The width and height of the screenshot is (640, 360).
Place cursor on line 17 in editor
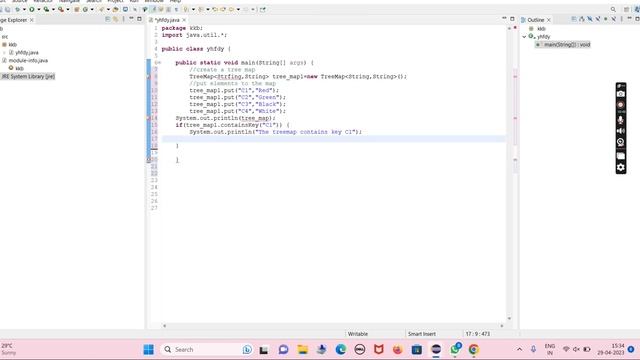pyautogui.click(x=333, y=139)
